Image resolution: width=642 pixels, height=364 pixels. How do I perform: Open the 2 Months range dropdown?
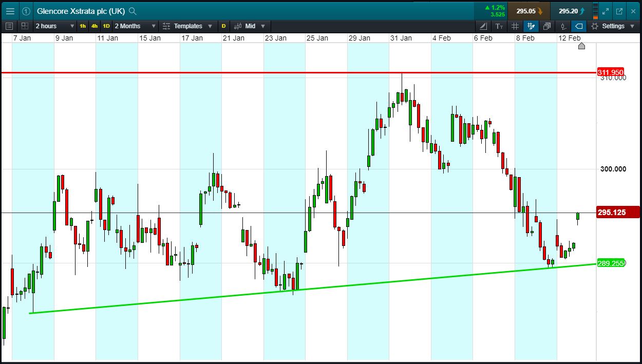click(x=135, y=26)
